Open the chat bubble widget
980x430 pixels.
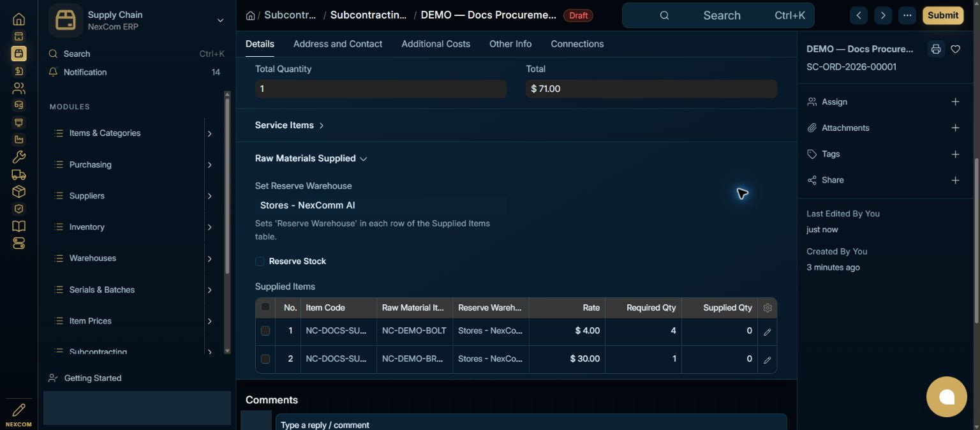(947, 397)
